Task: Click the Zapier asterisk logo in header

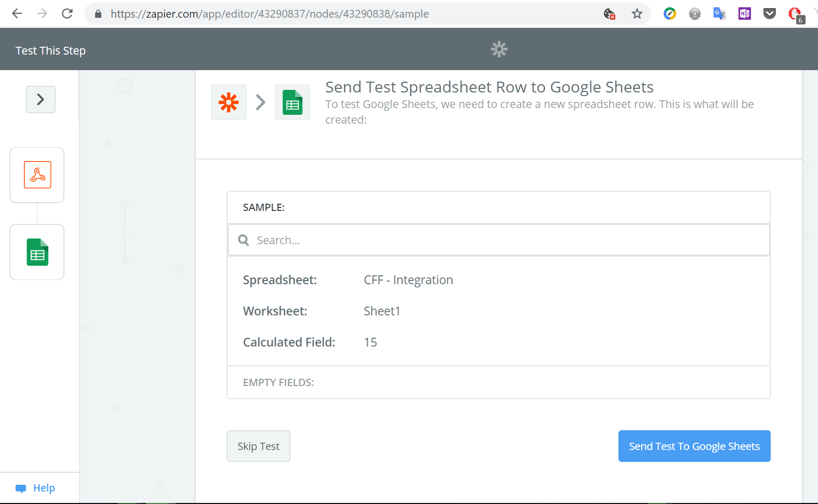Action: [499, 49]
